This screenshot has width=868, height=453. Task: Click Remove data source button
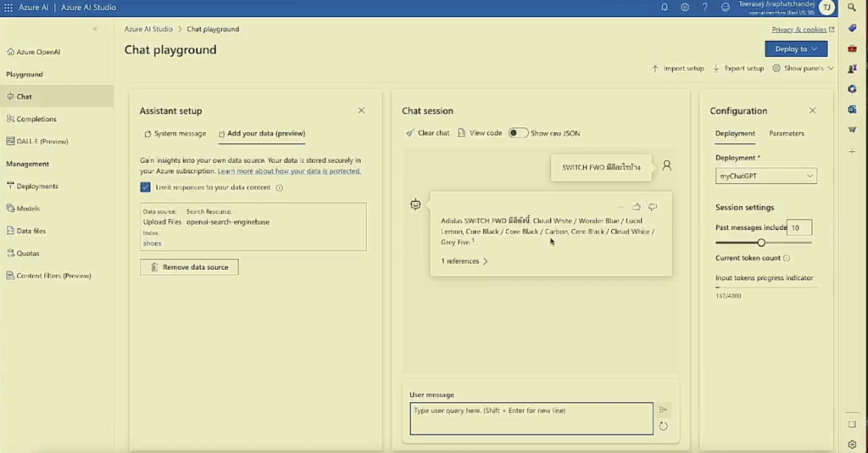(189, 267)
